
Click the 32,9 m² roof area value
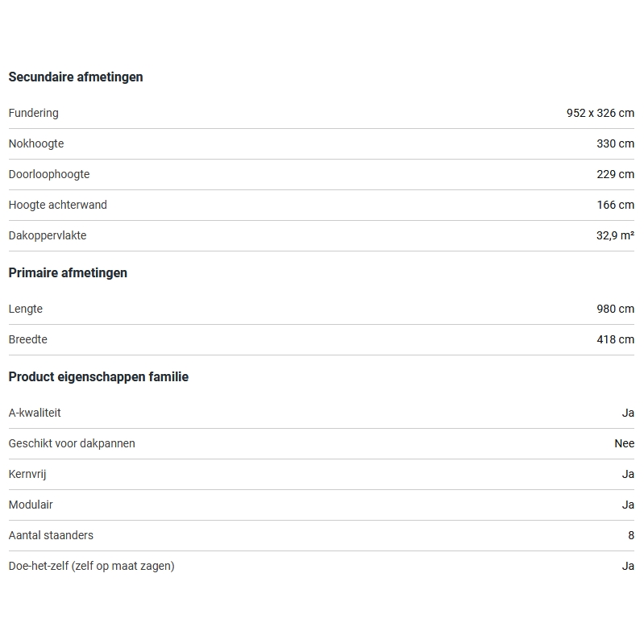click(614, 236)
